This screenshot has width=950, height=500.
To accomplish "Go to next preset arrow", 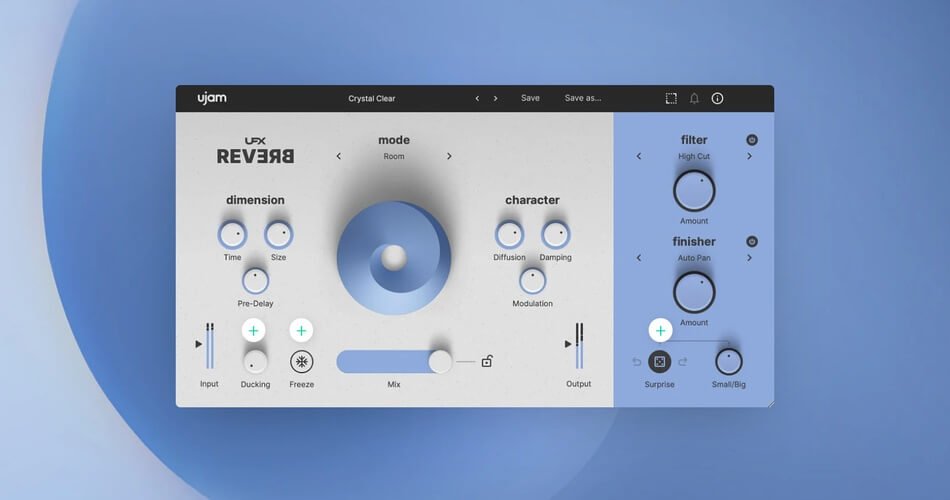I will click(495, 98).
